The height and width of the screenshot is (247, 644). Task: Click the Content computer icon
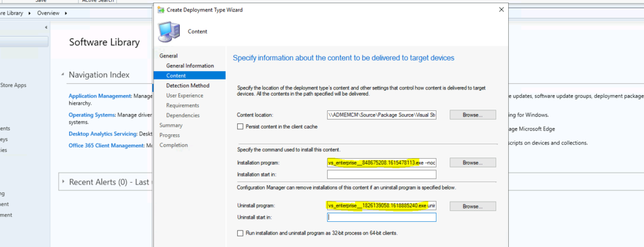(x=169, y=32)
